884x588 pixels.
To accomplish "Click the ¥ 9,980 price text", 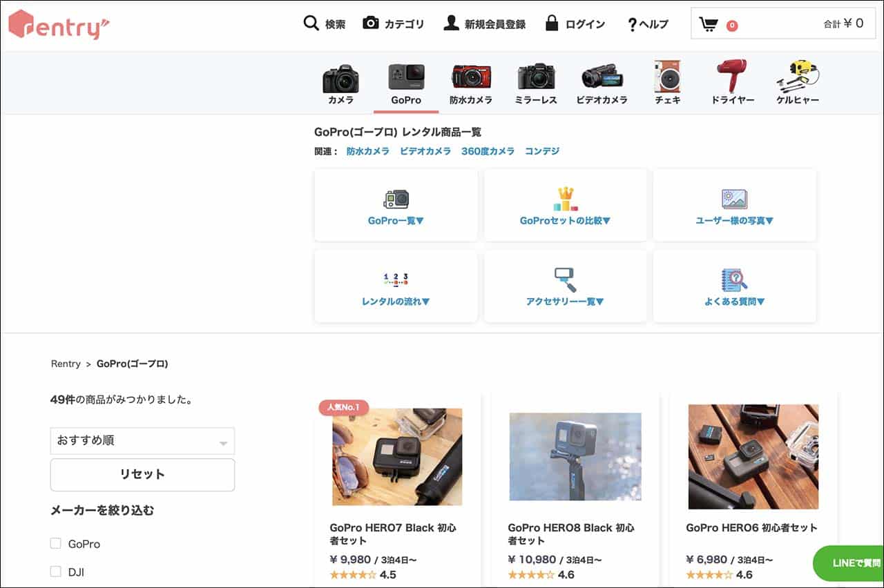I will coord(350,559).
